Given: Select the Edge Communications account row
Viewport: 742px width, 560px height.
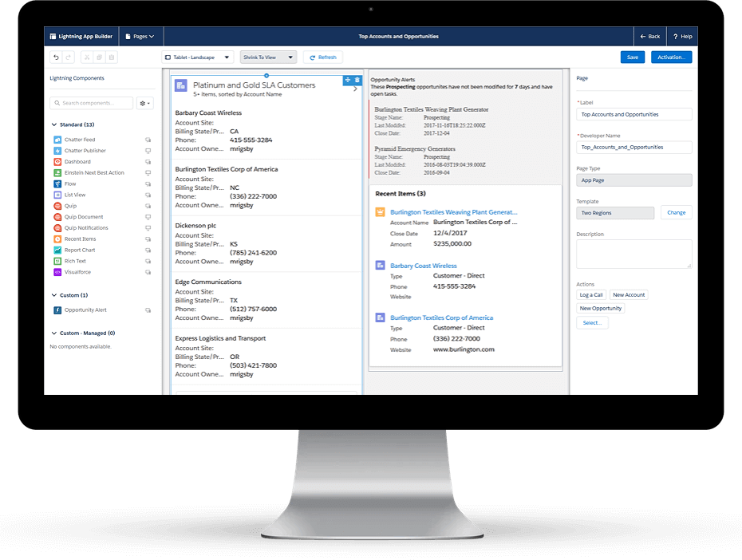Looking at the screenshot, I should pos(266,300).
